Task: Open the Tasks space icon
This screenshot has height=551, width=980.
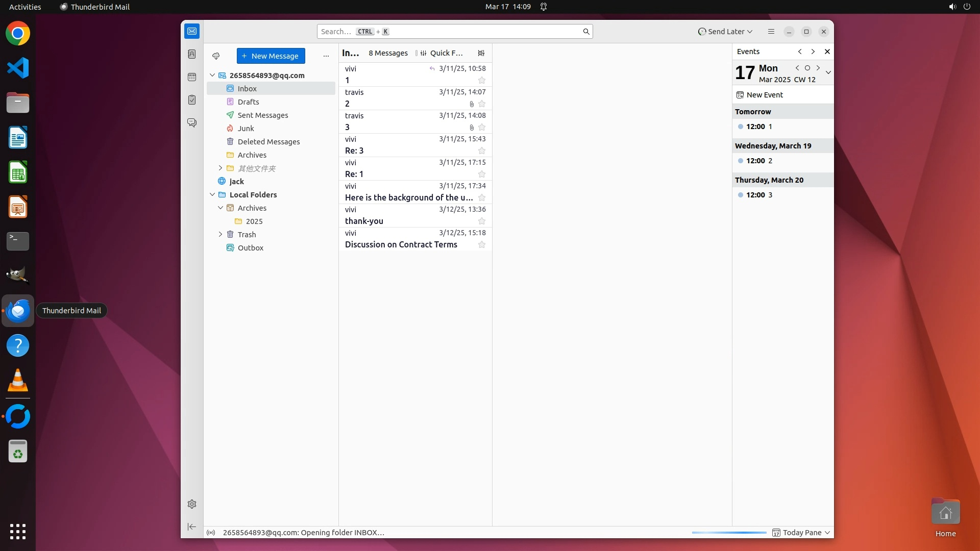Action: [x=192, y=100]
